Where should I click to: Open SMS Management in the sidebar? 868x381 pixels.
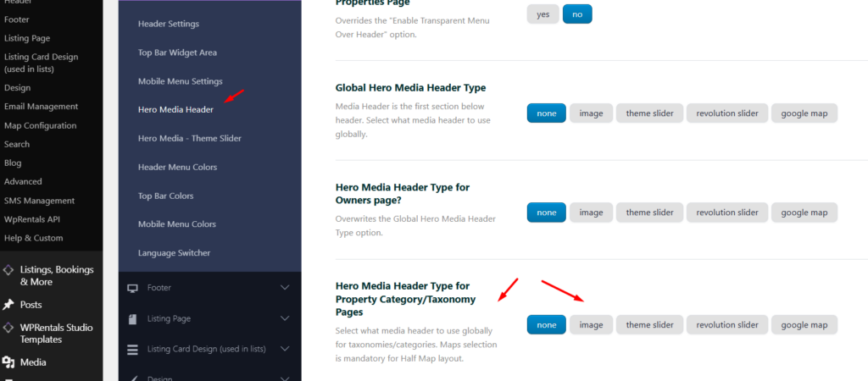(x=39, y=200)
